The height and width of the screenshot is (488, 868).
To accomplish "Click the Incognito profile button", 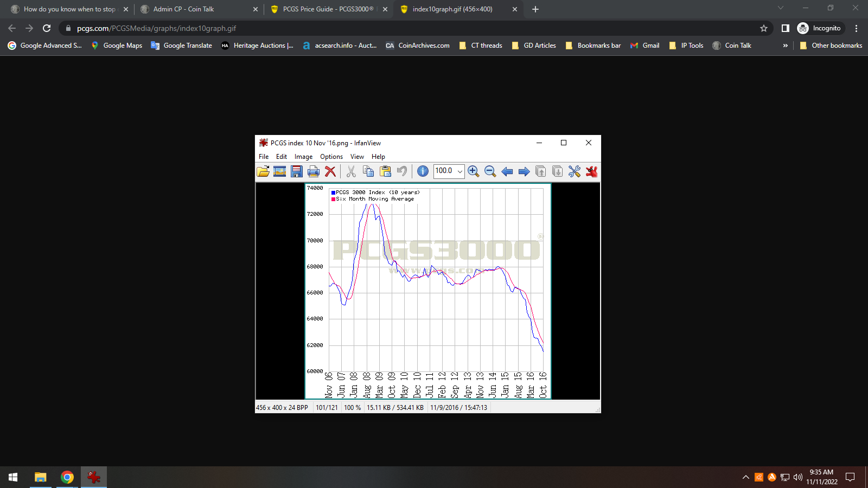I will tap(820, 28).
